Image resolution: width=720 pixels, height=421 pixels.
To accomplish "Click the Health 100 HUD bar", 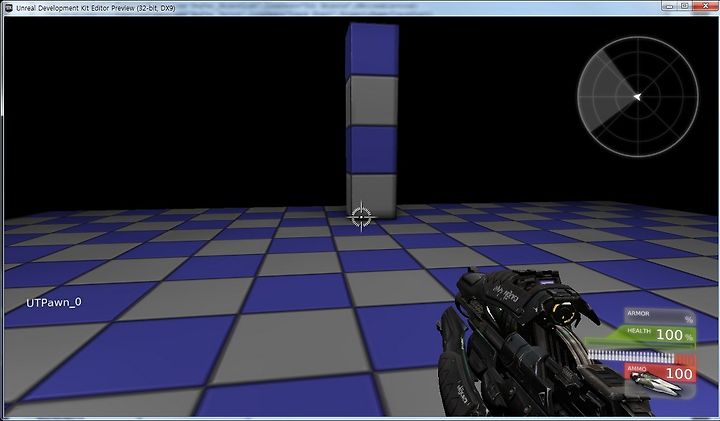I will 641,335.
